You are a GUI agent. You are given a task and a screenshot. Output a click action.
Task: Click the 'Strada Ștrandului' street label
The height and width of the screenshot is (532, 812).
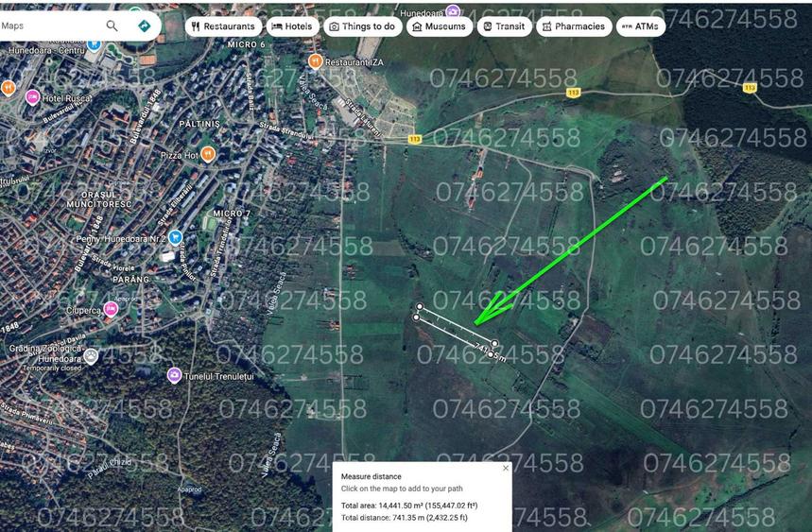pos(285,131)
